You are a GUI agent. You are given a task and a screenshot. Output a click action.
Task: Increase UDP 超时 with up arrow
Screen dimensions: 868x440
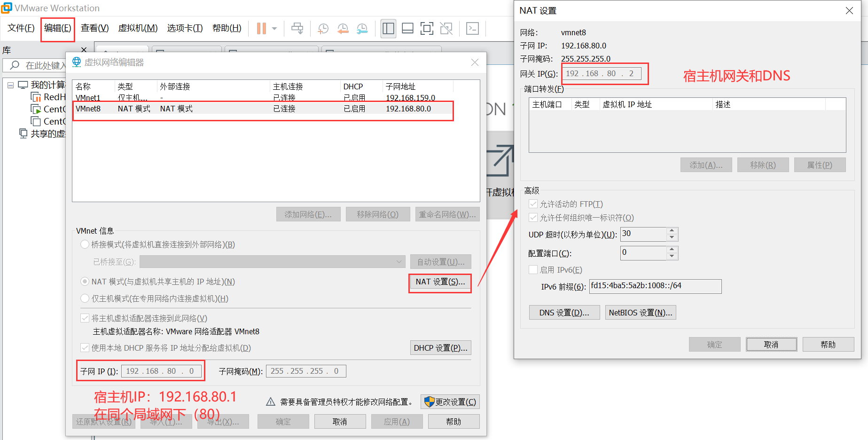pos(672,231)
